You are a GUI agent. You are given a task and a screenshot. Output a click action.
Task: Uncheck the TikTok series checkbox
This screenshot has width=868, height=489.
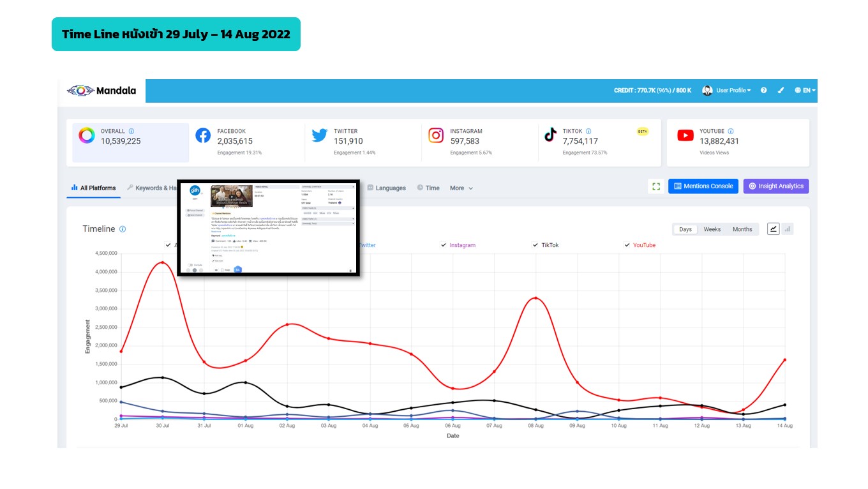[x=535, y=245]
